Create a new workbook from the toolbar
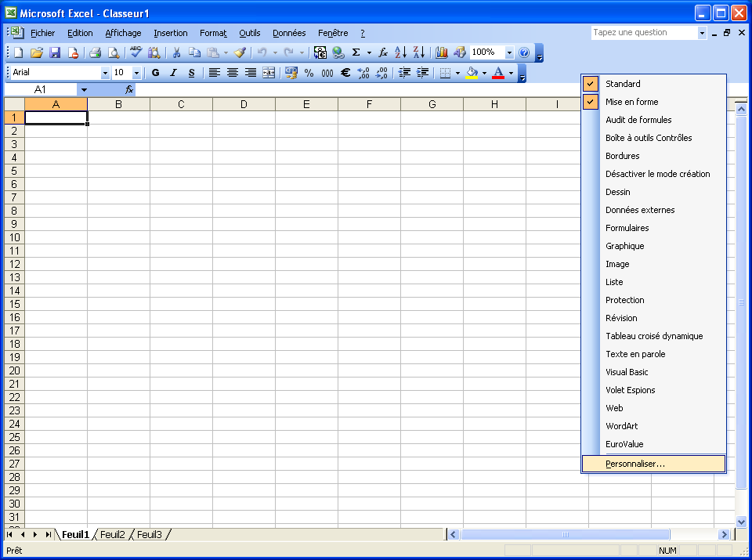Image resolution: width=752 pixels, height=560 pixels. [x=18, y=52]
